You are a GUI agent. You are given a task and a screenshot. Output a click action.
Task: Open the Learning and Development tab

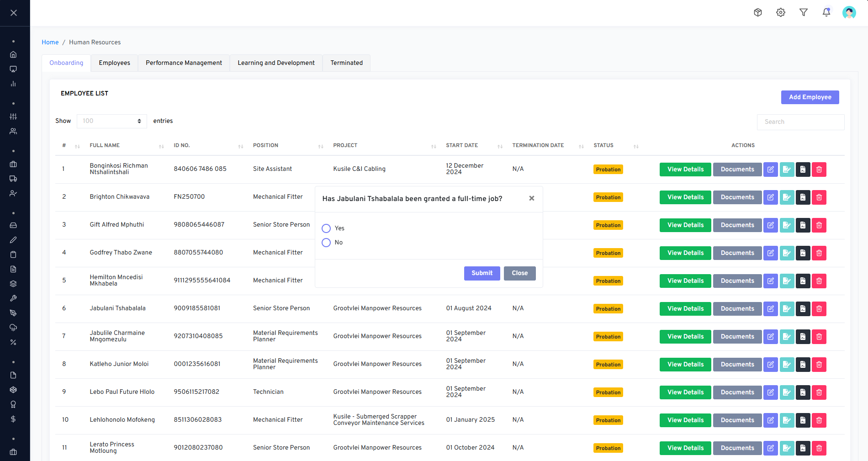coord(276,63)
